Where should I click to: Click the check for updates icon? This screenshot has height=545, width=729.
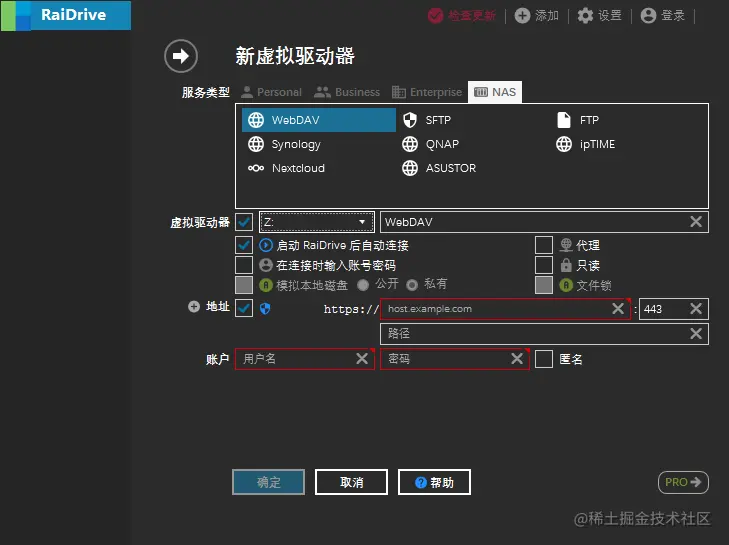click(436, 16)
